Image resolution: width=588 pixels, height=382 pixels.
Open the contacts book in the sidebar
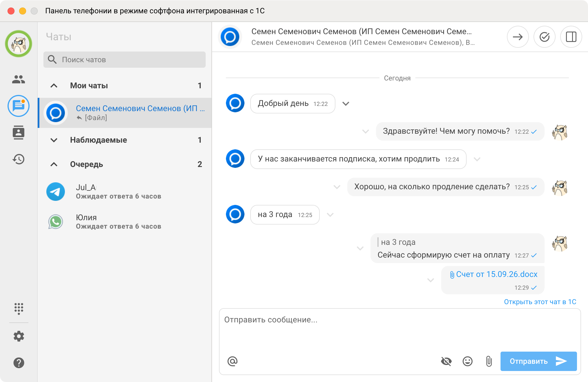tap(19, 133)
